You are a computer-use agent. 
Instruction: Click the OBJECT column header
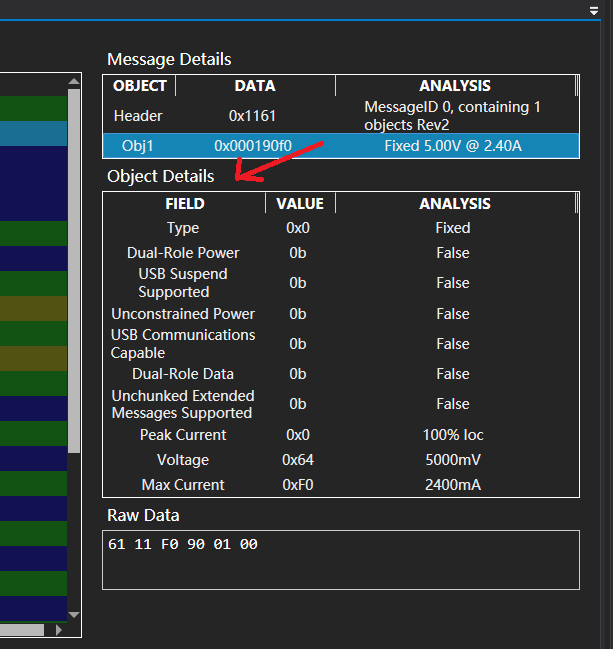(x=139, y=86)
